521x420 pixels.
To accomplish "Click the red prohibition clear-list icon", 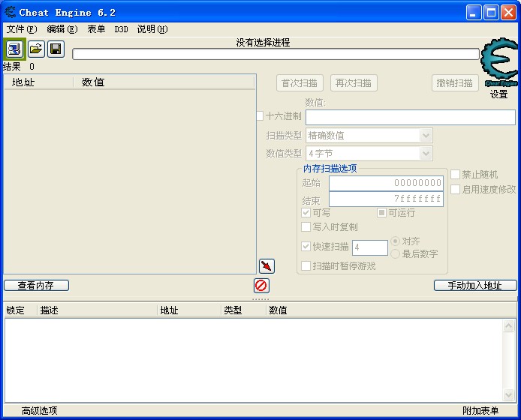I will [x=261, y=286].
